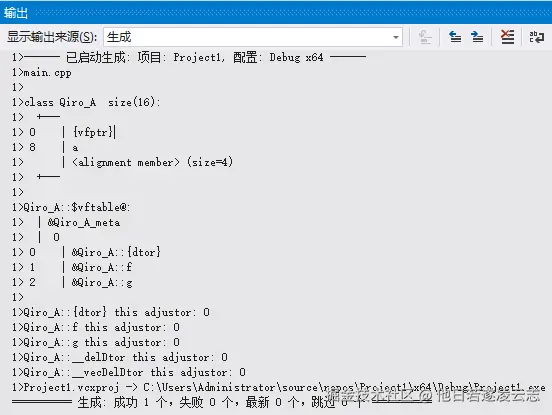Click the 显示输出来源(S): label
This screenshot has height=415, width=552.
click(52, 37)
